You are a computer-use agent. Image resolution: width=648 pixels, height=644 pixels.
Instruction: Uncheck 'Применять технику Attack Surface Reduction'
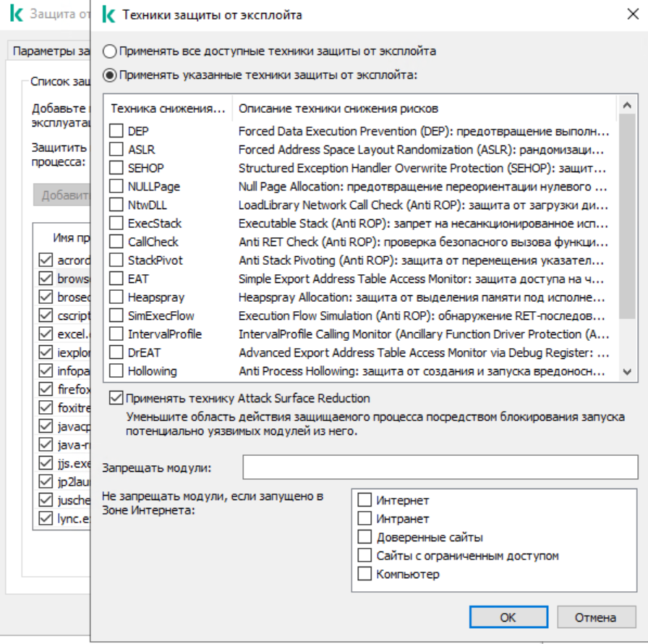click(x=116, y=398)
